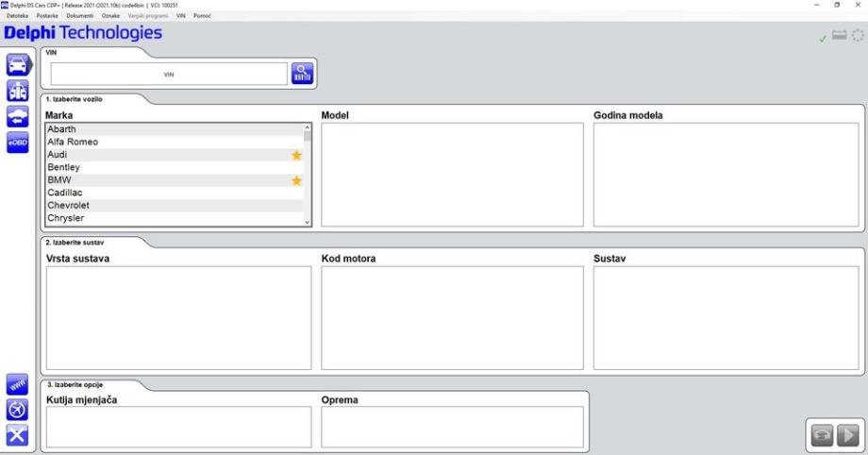
Task: Click the Marka list scrollbar thumb
Action: [x=308, y=136]
